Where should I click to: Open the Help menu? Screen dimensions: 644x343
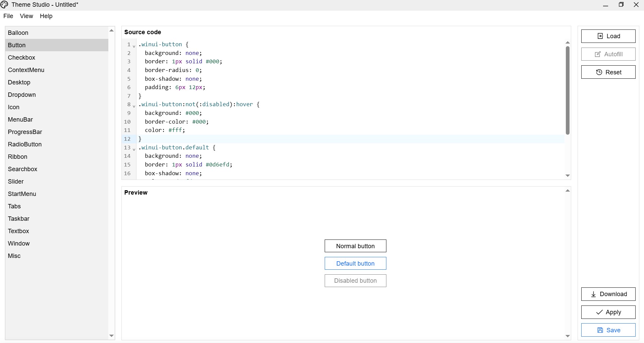coord(46,16)
